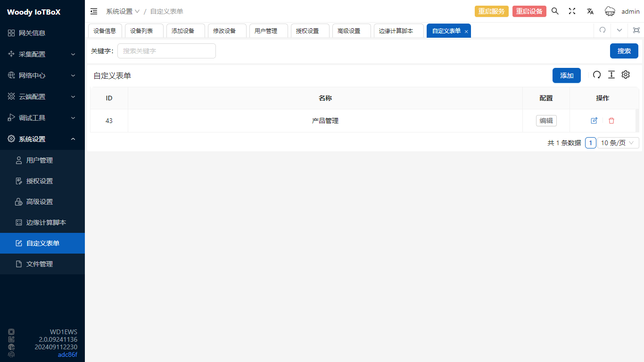Collapse the sidebar with the menu fold icon
Viewport: 644px width, 362px height.
pyautogui.click(x=94, y=11)
